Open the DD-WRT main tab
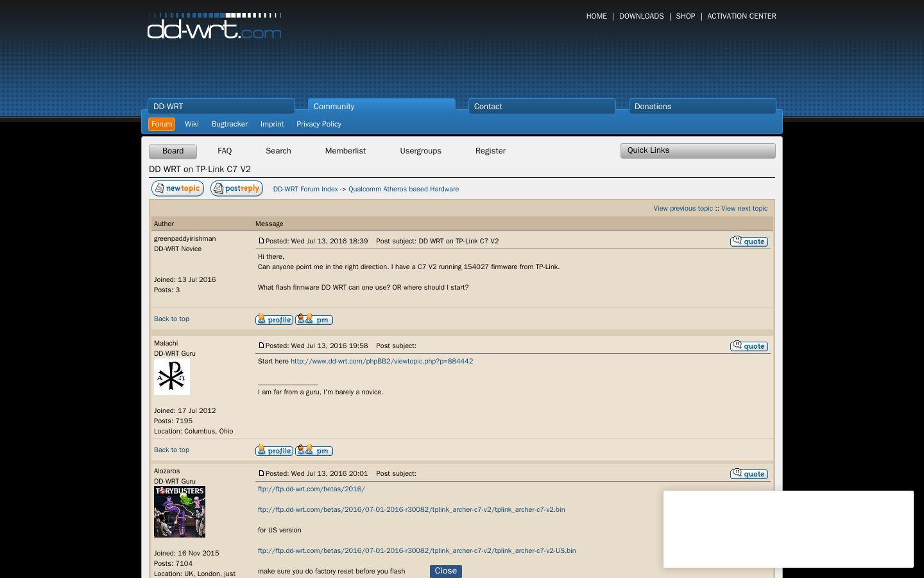The width and height of the screenshot is (924, 578). click(221, 106)
